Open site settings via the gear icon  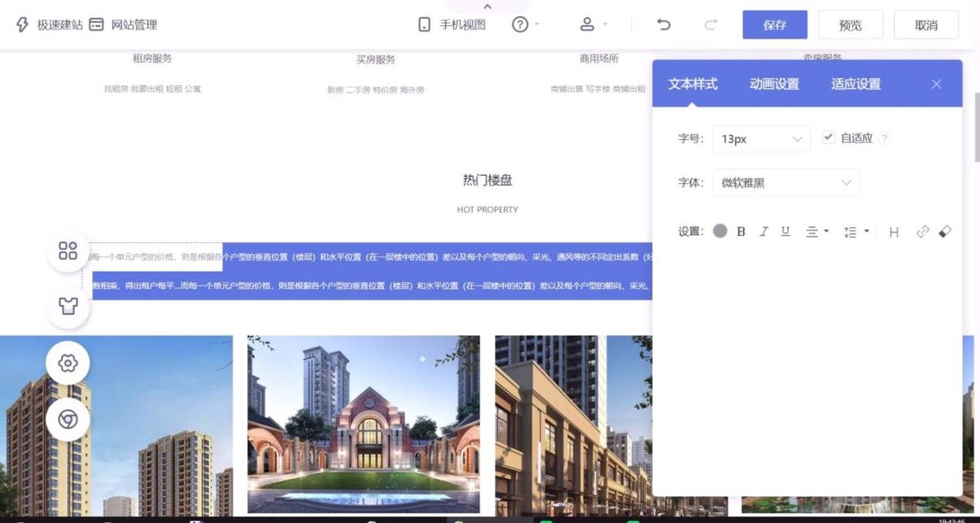(67, 363)
